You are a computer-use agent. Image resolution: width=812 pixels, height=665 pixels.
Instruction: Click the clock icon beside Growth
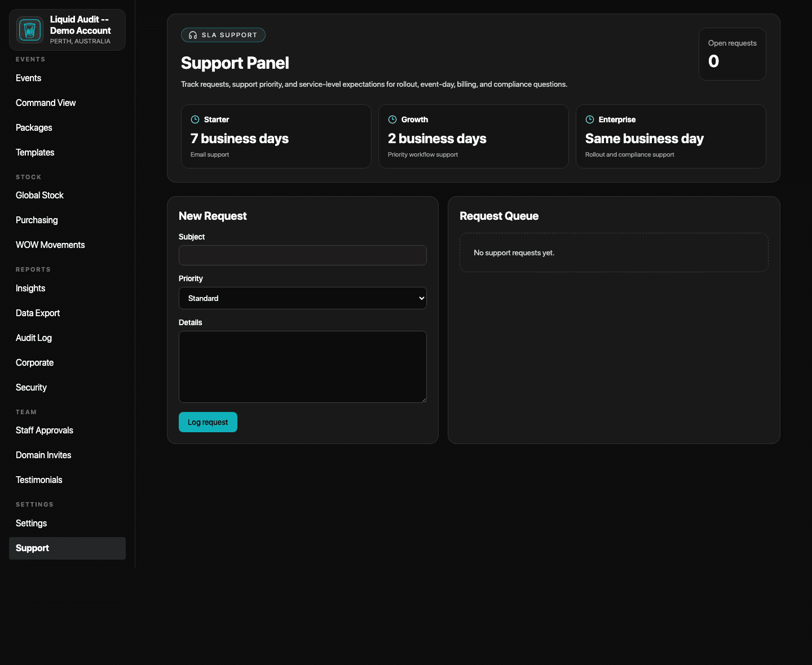point(392,119)
